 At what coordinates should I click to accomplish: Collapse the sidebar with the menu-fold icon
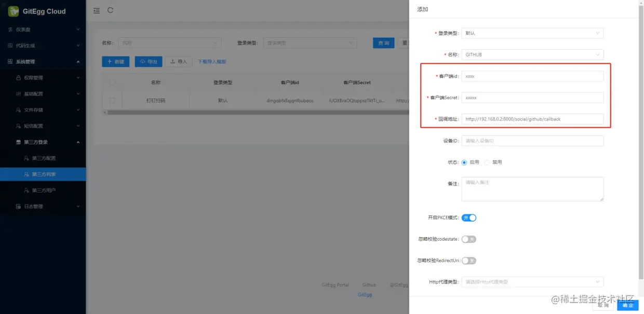[x=97, y=11]
